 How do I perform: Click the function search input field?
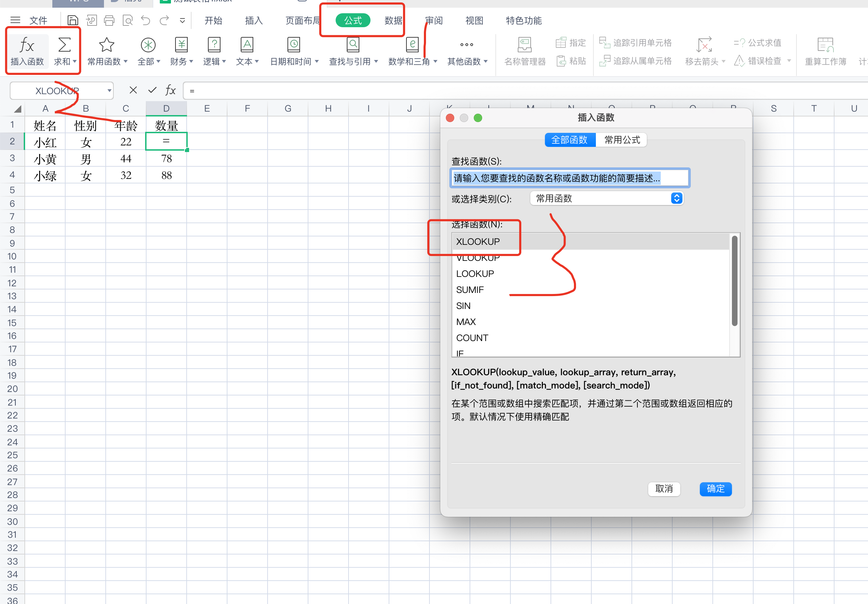(x=570, y=178)
